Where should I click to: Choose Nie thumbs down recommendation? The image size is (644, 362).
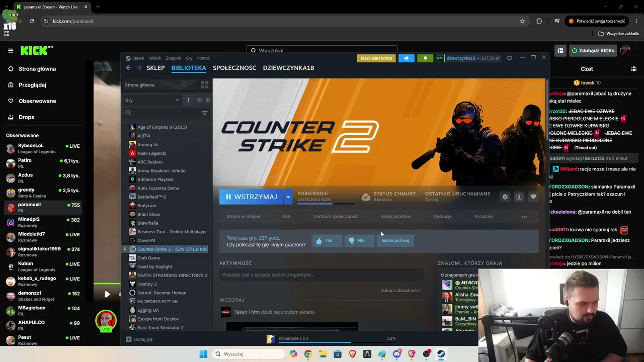[x=359, y=241]
